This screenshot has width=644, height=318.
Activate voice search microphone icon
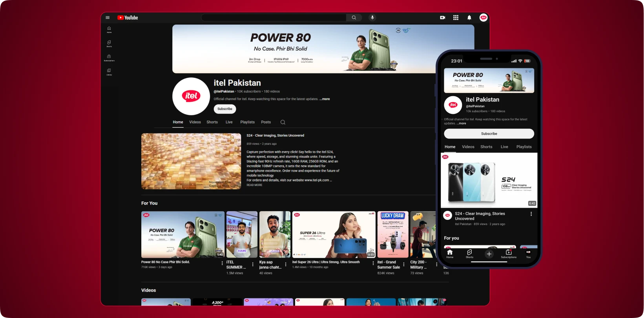(x=372, y=18)
